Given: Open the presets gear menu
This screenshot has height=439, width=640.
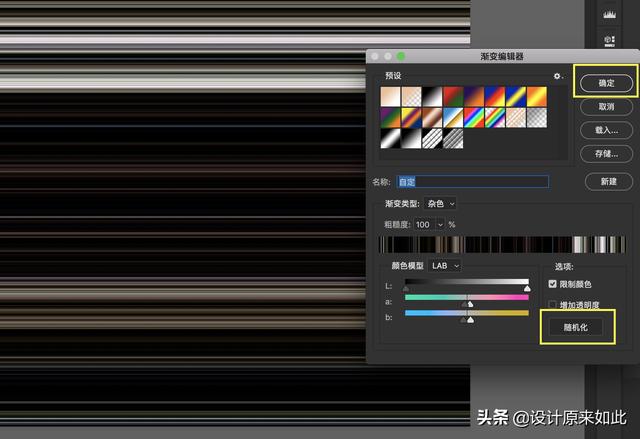Looking at the screenshot, I should click(x=558, y=76).
